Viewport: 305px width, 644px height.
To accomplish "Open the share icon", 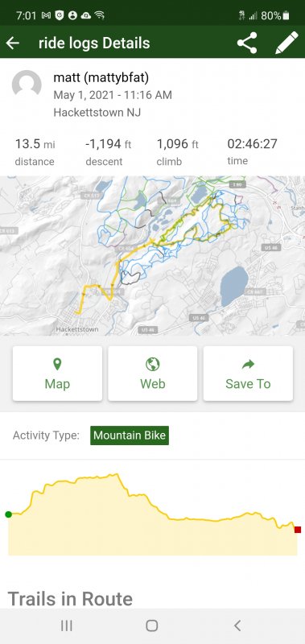I will pyautogui.click(x=247, y=43).
